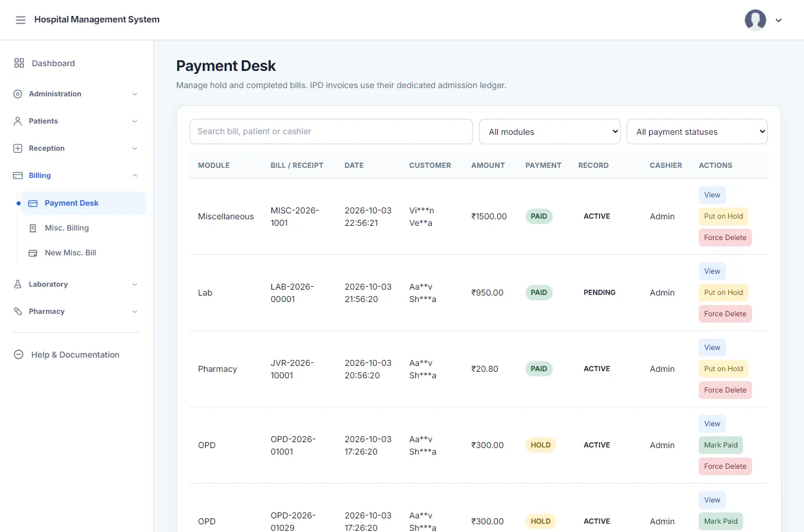The width and height of the screenshot is (804, 532).
Task: Open the user avatar profile picture
Action: 755,20
